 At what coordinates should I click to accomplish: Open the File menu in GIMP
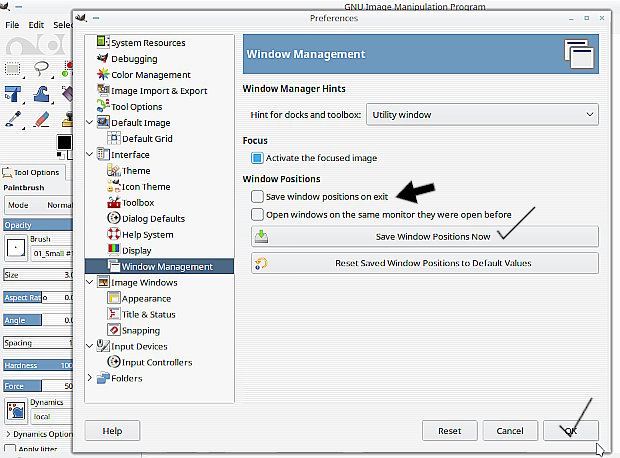coord(12,25)
